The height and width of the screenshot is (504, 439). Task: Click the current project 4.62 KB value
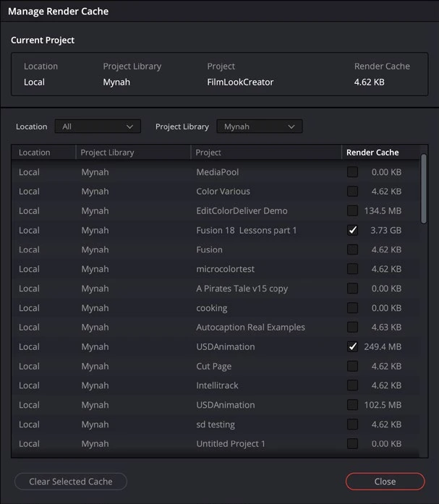pos(370,82)
